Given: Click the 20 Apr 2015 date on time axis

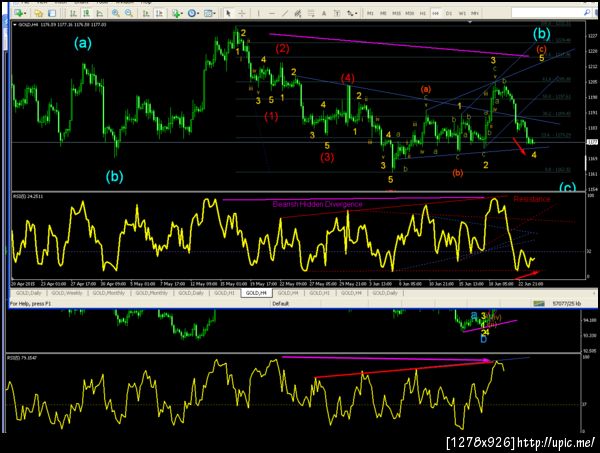Looking at the screenshot, I should pyautogui.click(x=23, y=284).
